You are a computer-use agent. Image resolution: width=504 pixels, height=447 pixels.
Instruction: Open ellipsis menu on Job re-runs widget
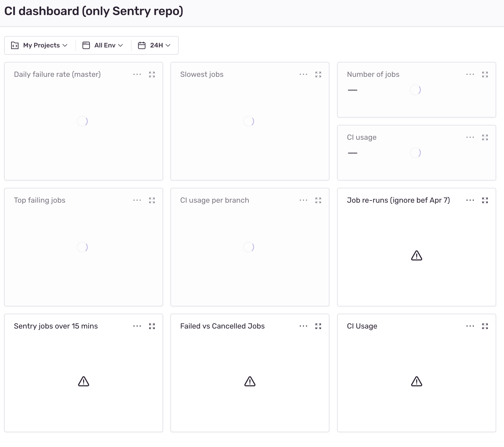pyautogui.click(x=470, y=200)
